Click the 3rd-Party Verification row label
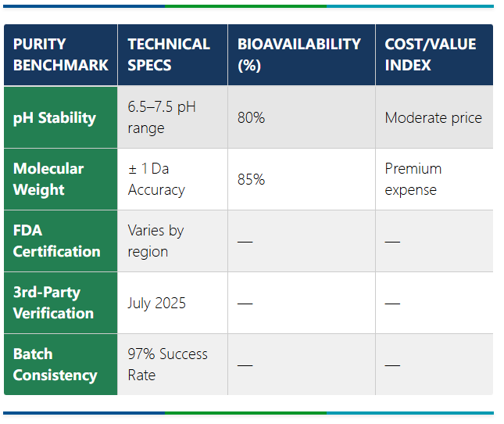 coord(53,303)
